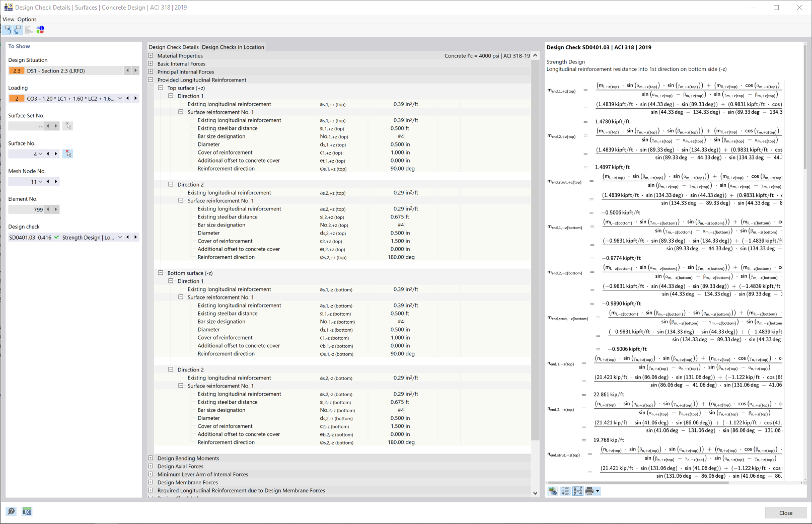Viewport: 812px width, 524px height.
Task: Click the surface pick cursor icon next to Surface No.
Action: [x=68, y=154]
